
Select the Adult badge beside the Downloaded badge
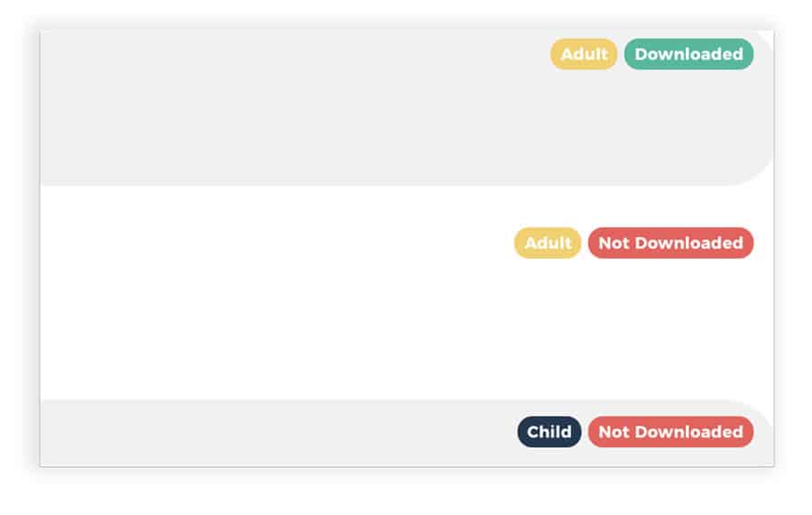click(584, 54)
